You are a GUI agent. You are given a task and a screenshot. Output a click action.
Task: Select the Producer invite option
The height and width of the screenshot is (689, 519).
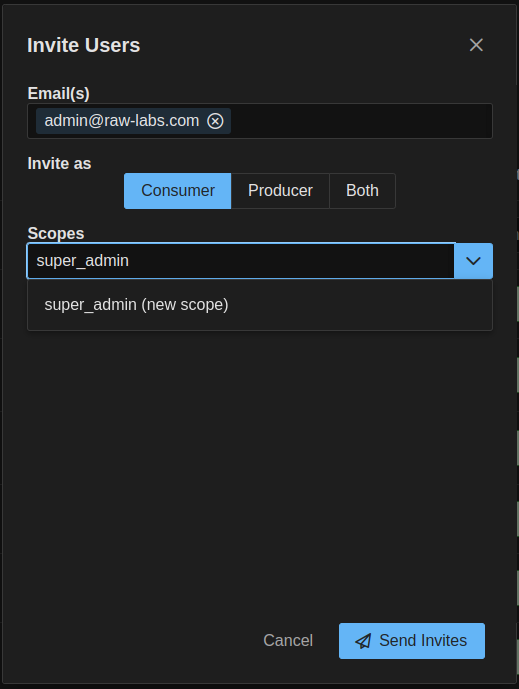click(280, 191)
